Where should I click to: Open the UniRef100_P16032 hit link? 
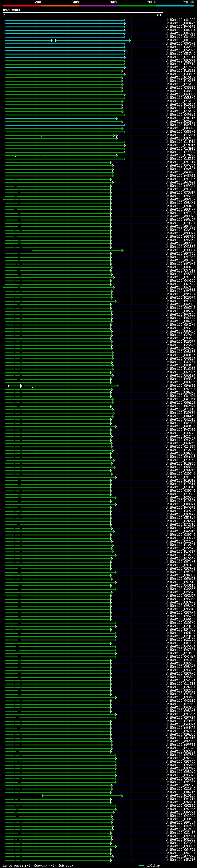click(180, 369)
